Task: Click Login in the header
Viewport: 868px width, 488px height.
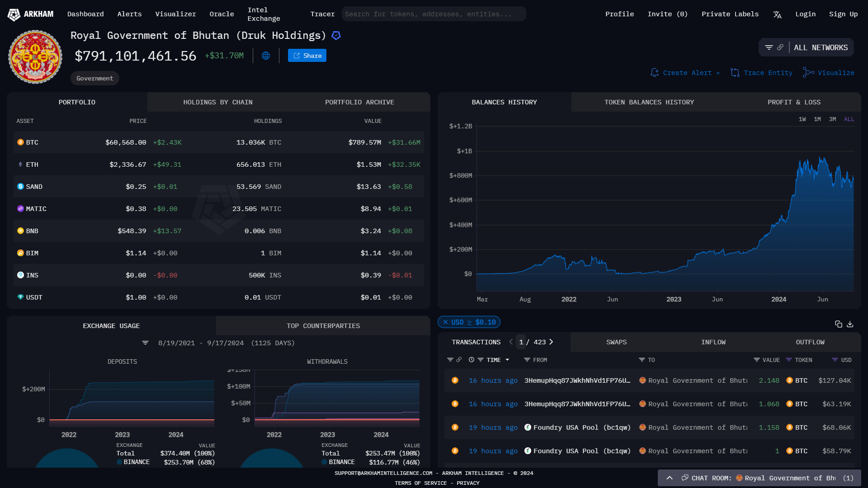Action: pyautogui.click(x=805, y=14)
